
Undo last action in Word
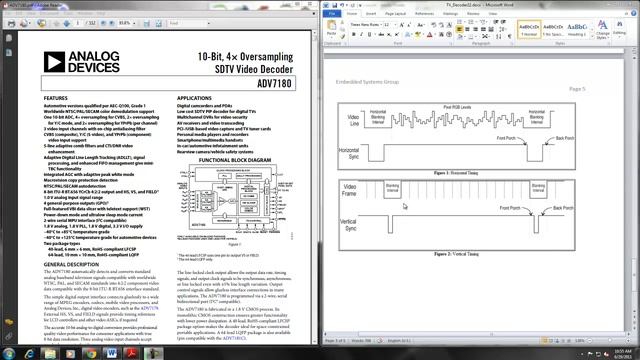tap(342, 5)
